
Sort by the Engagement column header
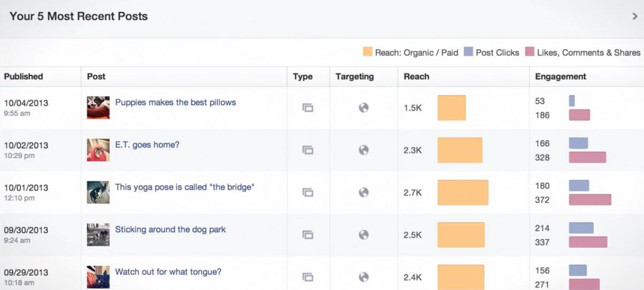coord(561,77)
